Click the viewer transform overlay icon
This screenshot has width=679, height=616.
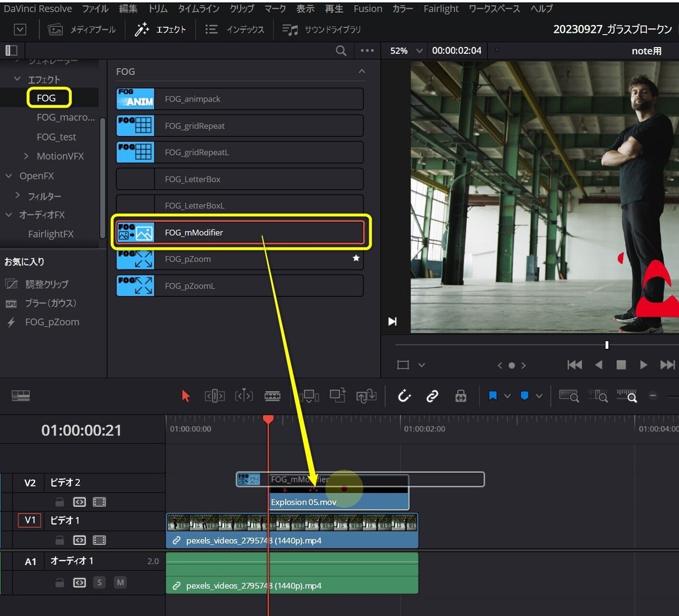click(x=403, y=365)
